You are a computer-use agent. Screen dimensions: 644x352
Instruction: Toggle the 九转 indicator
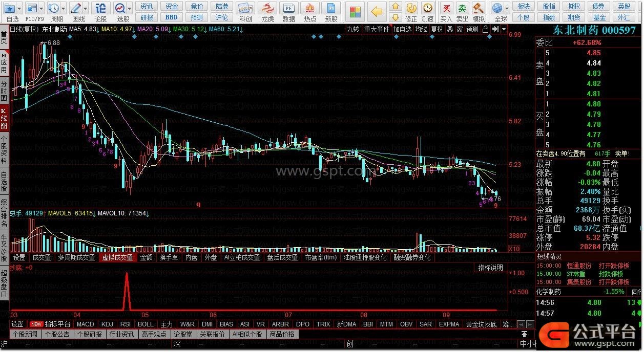(353, 29)
